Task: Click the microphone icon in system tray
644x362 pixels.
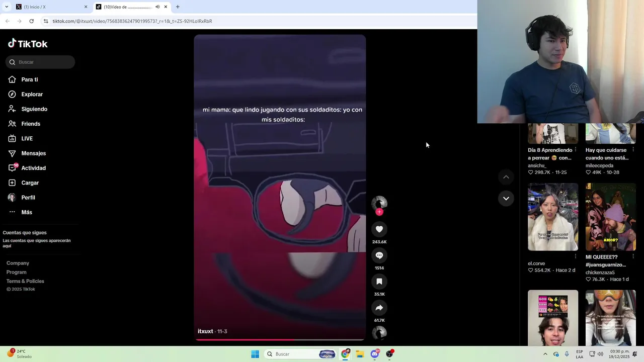Action: [567, 354]
